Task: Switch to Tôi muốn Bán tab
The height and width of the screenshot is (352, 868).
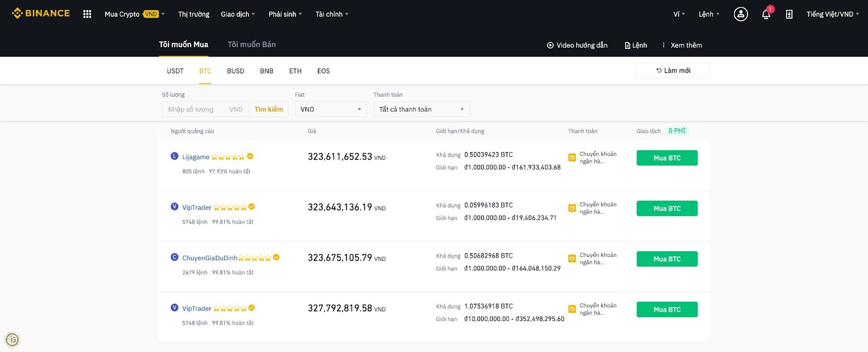Action: (x=252, y=45)
